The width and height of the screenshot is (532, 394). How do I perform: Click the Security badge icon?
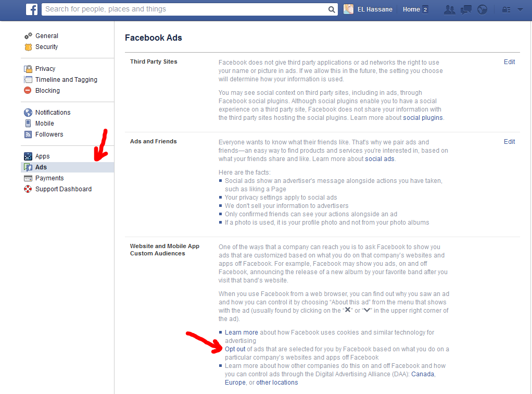[x=28, y=47]
